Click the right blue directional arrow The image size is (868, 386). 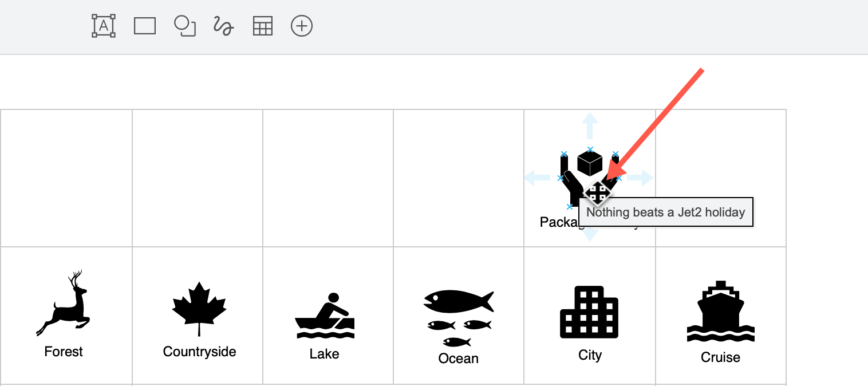point(644,178)
